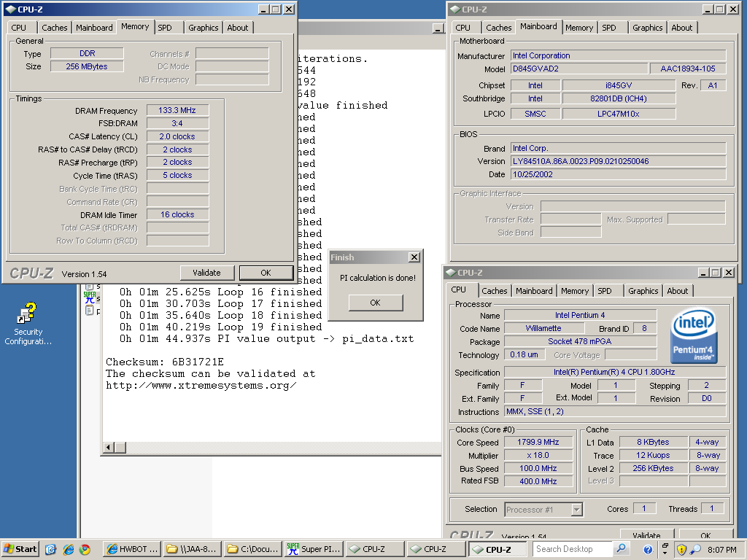Click the Show Desktop quick launch icon
Image resolution: width=747 pixels, height=560 pixels.
coord(51,550)
